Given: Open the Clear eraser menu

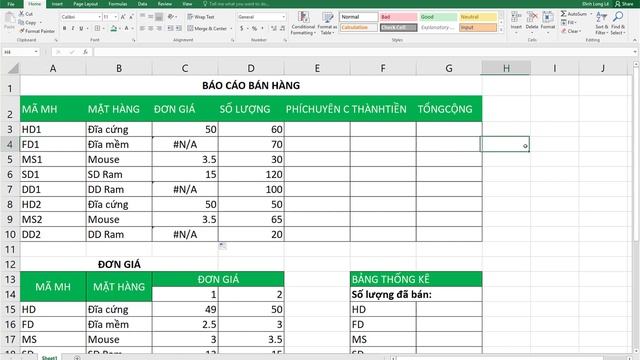Looking at the screenshot, I should tap(571, 31).
